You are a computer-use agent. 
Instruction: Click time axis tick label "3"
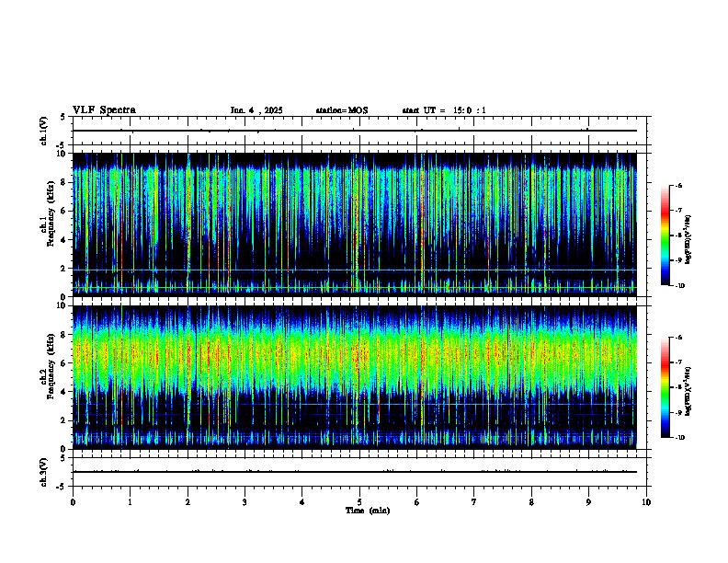pyautogui.click(x=245, y=502)
